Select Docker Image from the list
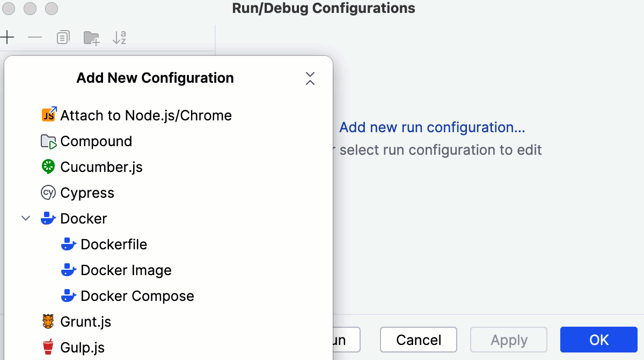644x360 pixels. pyautogui.click(x=126, y=270)
